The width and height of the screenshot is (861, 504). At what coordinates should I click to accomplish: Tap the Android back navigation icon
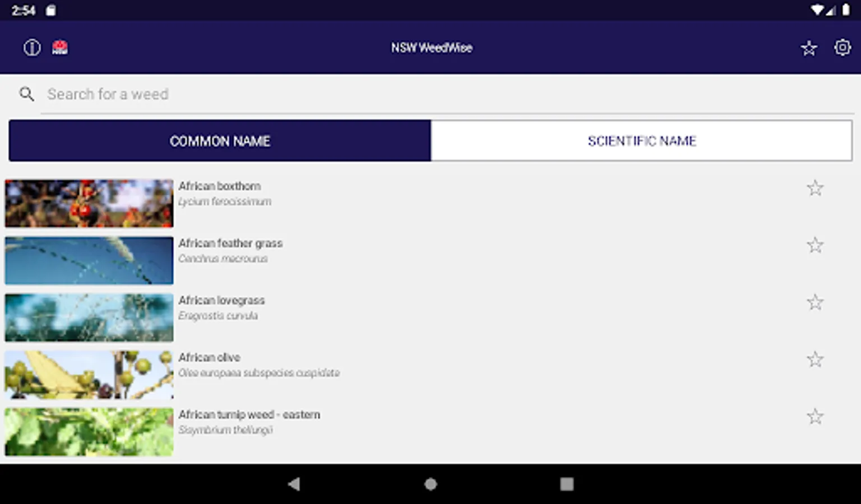click(294, 483)
